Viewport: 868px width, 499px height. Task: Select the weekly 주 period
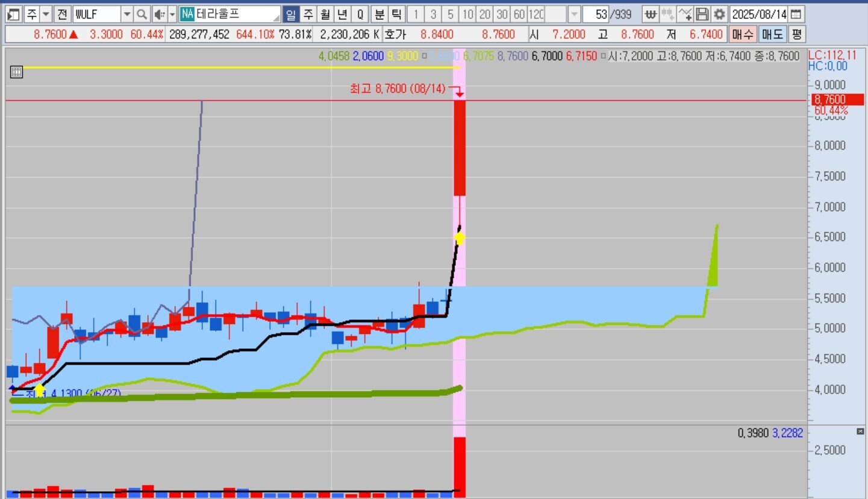pos(308,14)
